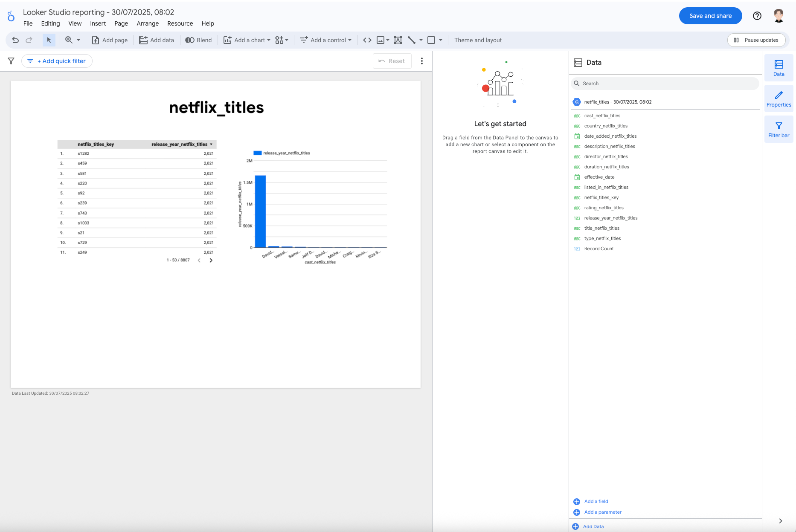Open Theme and layout settings
The height and width of the screenshot is (532, 796).
[x=478, y=40]
